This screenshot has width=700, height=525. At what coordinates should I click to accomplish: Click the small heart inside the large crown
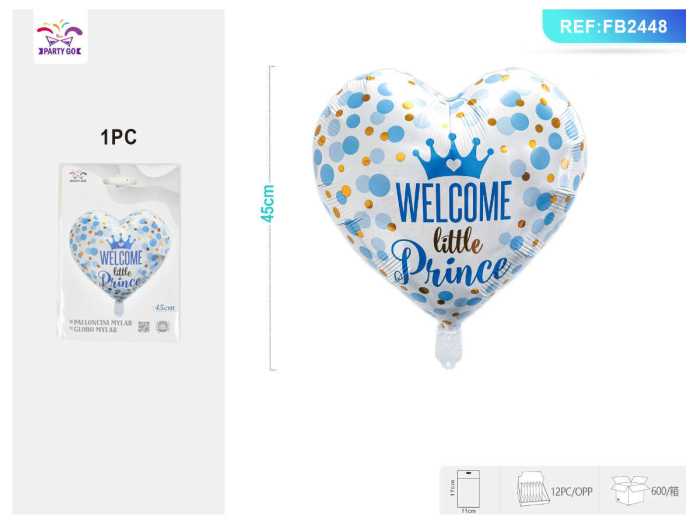pos(453,165)
